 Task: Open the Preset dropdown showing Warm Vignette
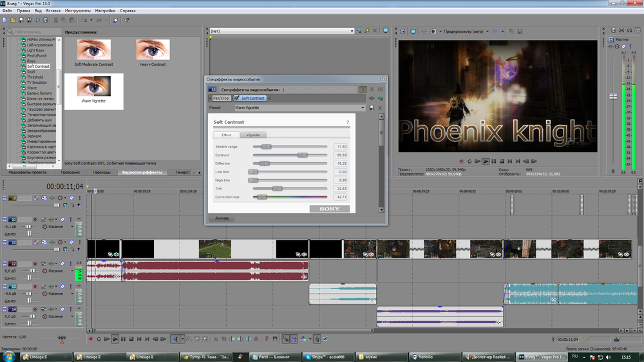[x=363, y=108]
